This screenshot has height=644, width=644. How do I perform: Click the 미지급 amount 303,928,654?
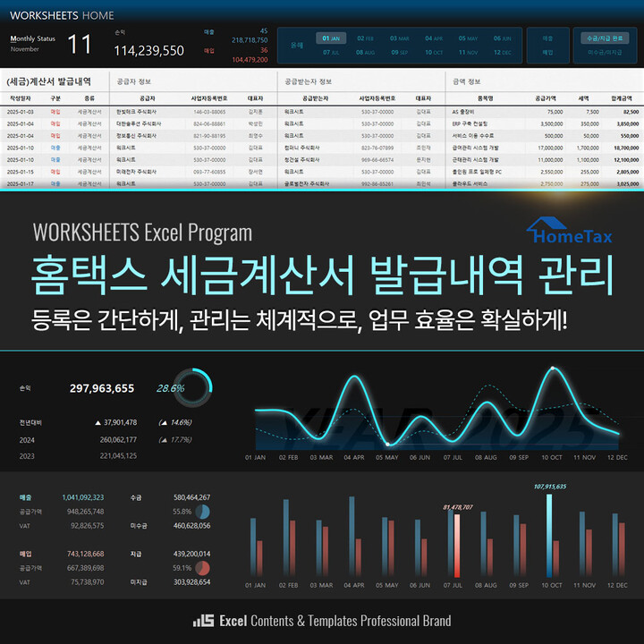[191, 582]
